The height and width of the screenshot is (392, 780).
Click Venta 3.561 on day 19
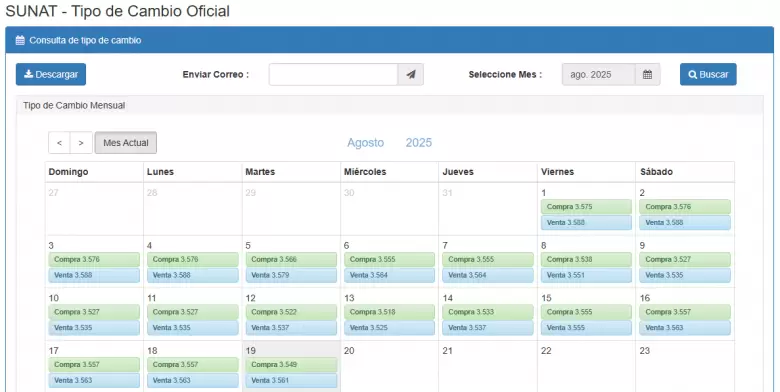click(291, 381)
